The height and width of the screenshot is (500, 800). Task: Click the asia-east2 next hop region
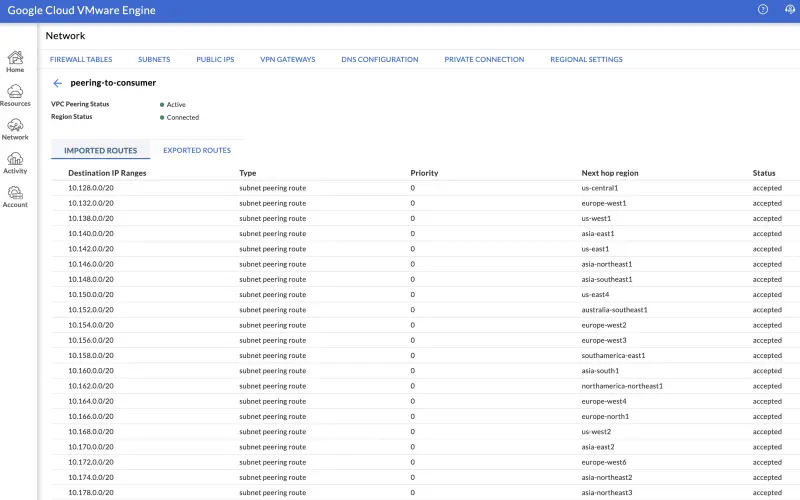598,447
